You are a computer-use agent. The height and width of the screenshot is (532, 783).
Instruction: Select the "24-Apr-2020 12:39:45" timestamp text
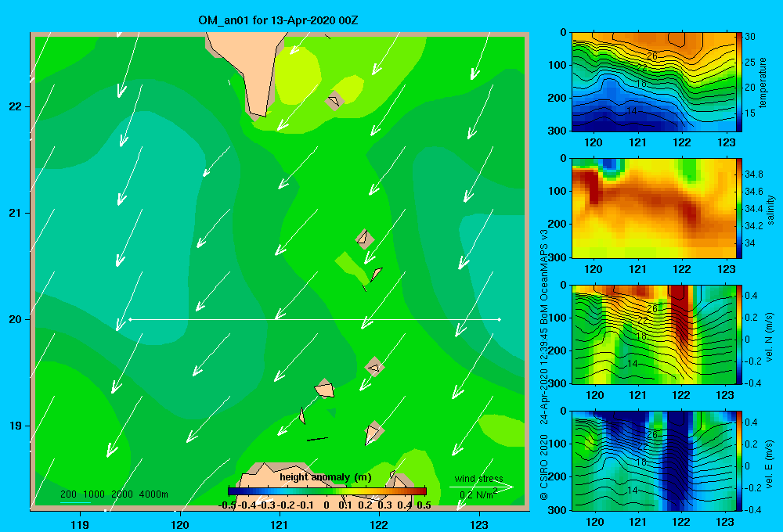click(544, 376)
